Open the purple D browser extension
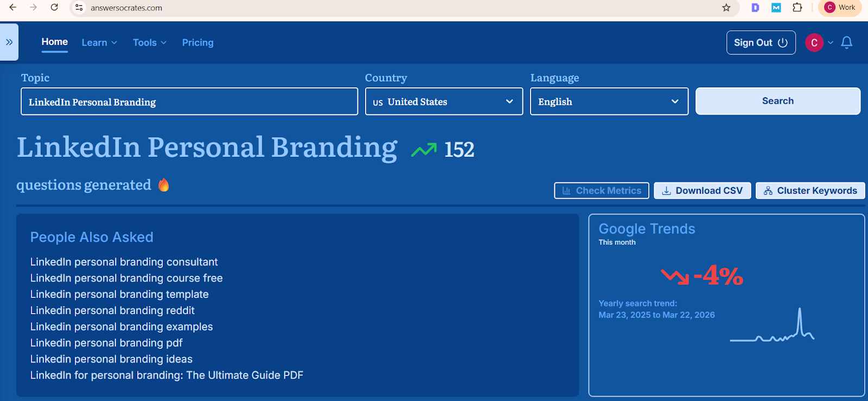868x401 pixels. coord(755,8)
